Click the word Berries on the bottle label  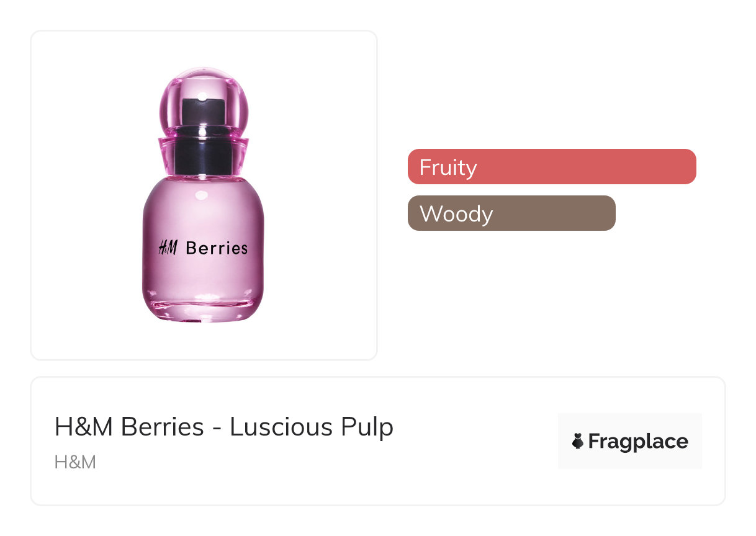(217, 249)
